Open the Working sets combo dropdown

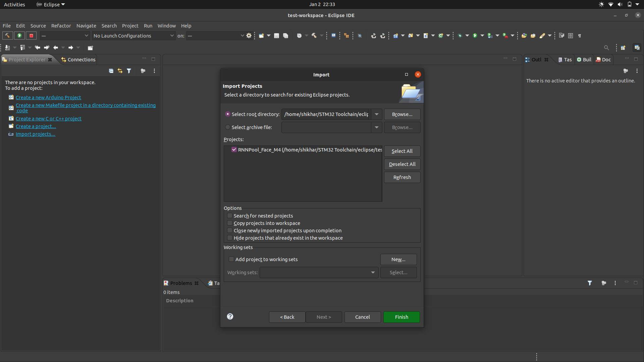tap(373, 273)
